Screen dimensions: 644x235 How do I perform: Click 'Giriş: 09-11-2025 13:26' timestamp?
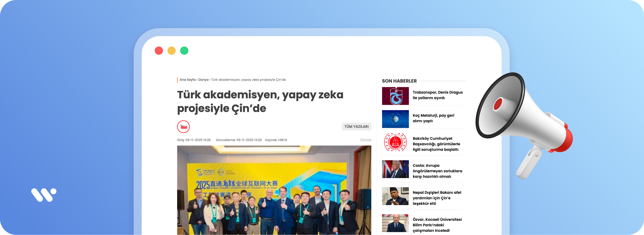[x=194, y=140]
